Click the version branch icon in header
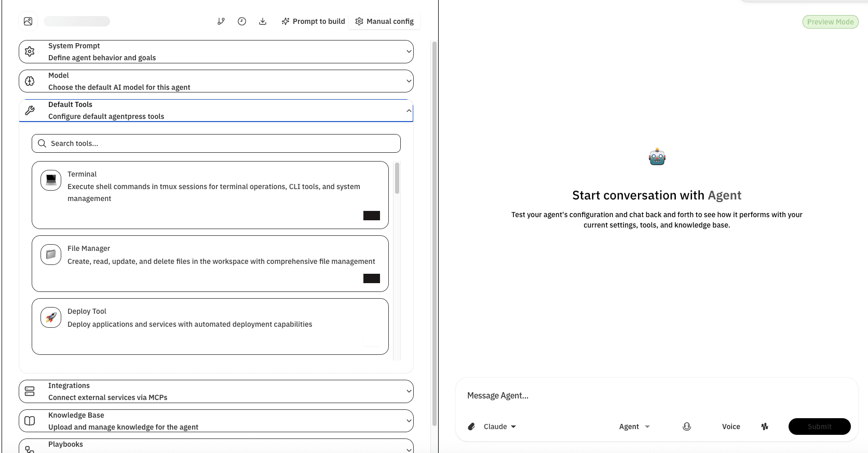 point(221,21)
